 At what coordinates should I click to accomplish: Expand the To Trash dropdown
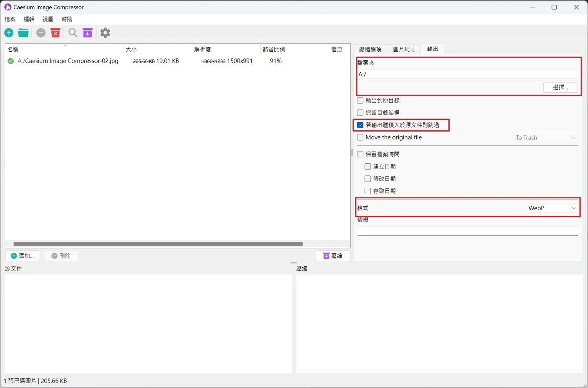click(x=546, y=138)
